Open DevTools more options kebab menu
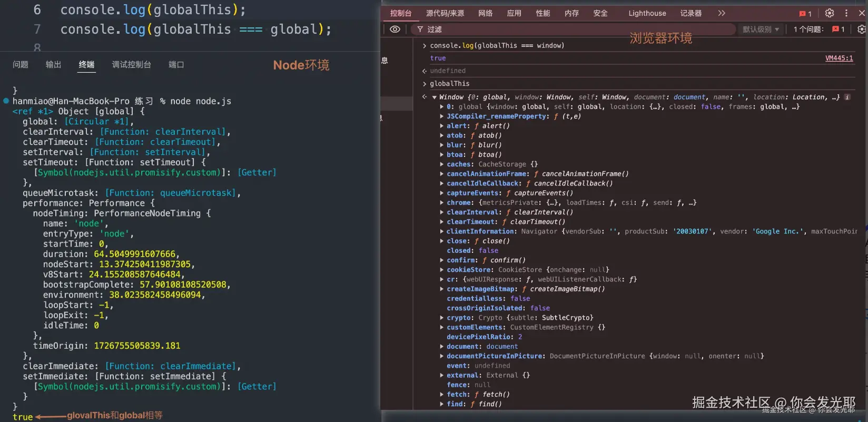This screenshot has height=422, width=868. (x=846, y=13)
